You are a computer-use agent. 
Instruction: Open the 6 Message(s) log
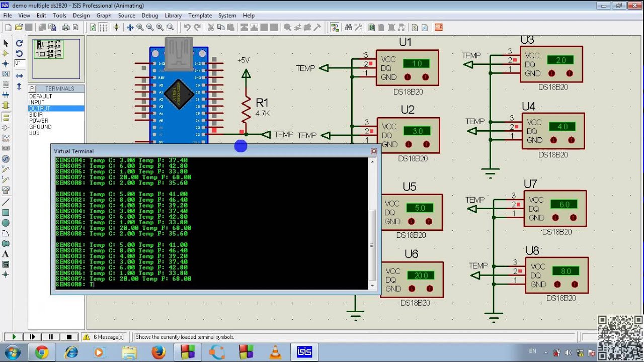(104, 337)
